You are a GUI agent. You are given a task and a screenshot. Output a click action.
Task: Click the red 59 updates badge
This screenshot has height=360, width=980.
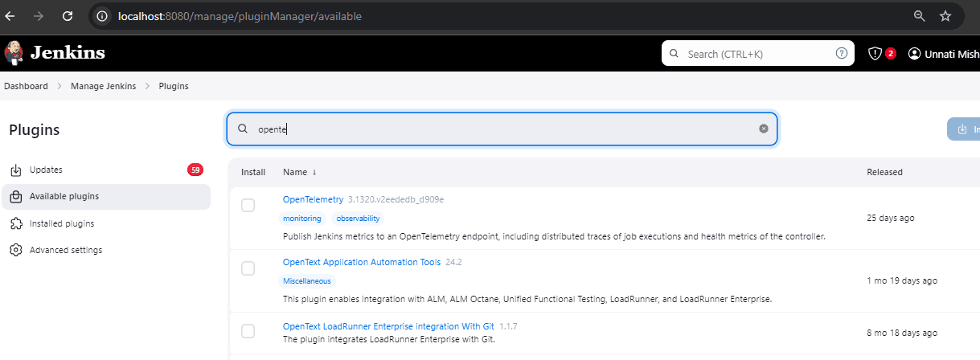pos(195,170)
